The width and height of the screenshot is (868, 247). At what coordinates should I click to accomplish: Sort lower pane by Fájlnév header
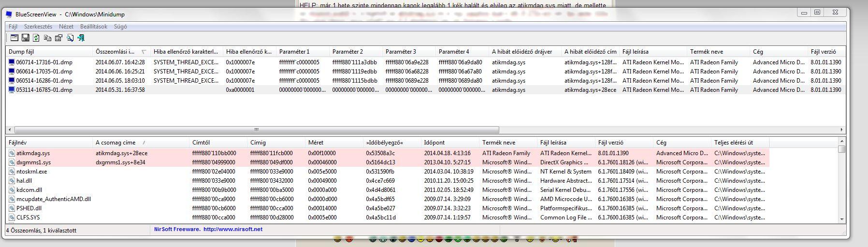49,143
